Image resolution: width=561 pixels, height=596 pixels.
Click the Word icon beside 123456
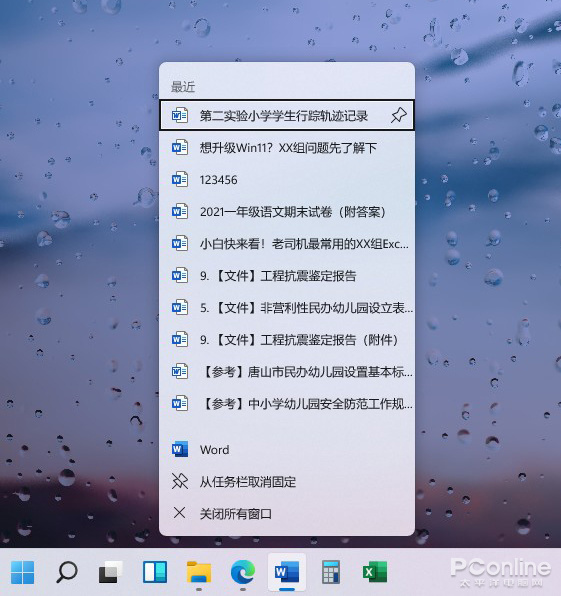(180, 179)
